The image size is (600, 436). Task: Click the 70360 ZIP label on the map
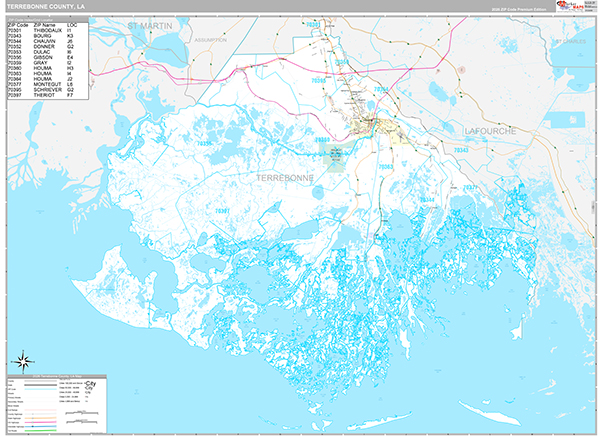pyautogui.click(x=322, y=140)
